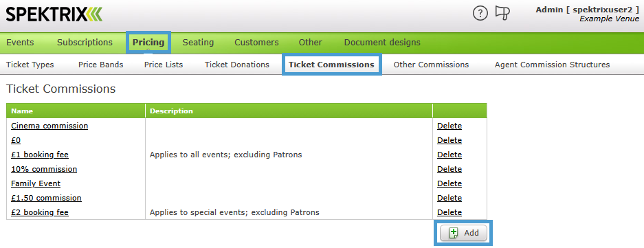
Task: Select the Document designs tab
Action: [382, 43]
